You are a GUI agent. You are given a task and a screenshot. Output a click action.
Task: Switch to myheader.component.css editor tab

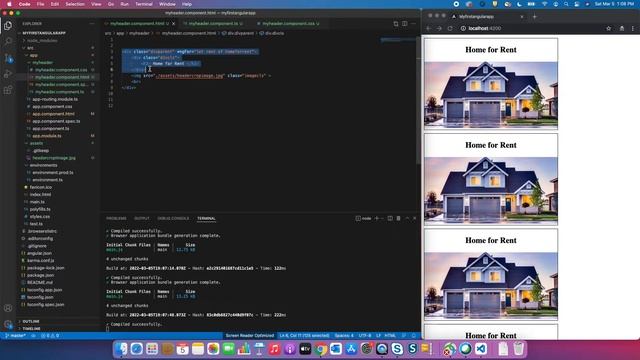click(288, 24)
